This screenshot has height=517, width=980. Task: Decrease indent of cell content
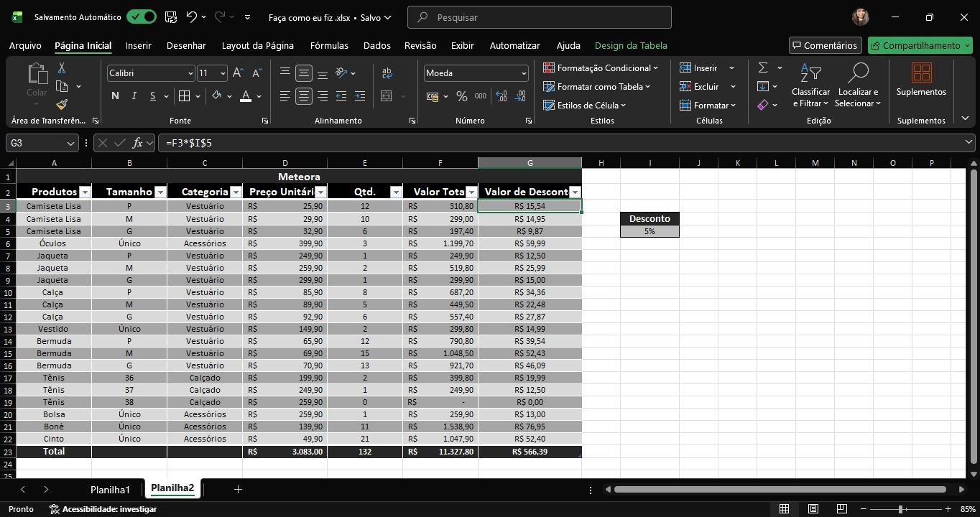[341, 96]
